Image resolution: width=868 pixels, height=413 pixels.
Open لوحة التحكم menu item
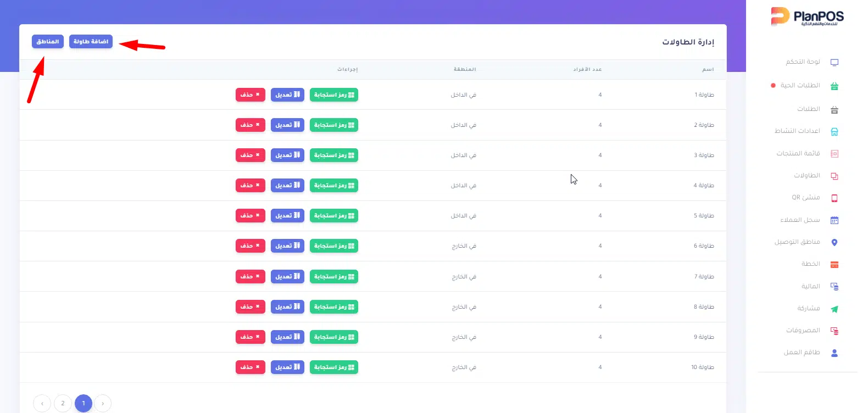tap(803, 62)
